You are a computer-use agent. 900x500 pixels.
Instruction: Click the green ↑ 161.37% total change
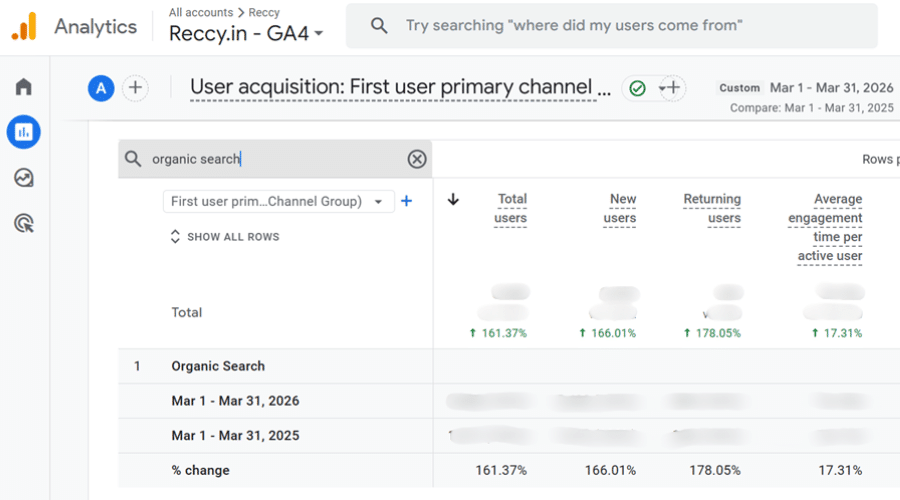click(x=498, y=333)
